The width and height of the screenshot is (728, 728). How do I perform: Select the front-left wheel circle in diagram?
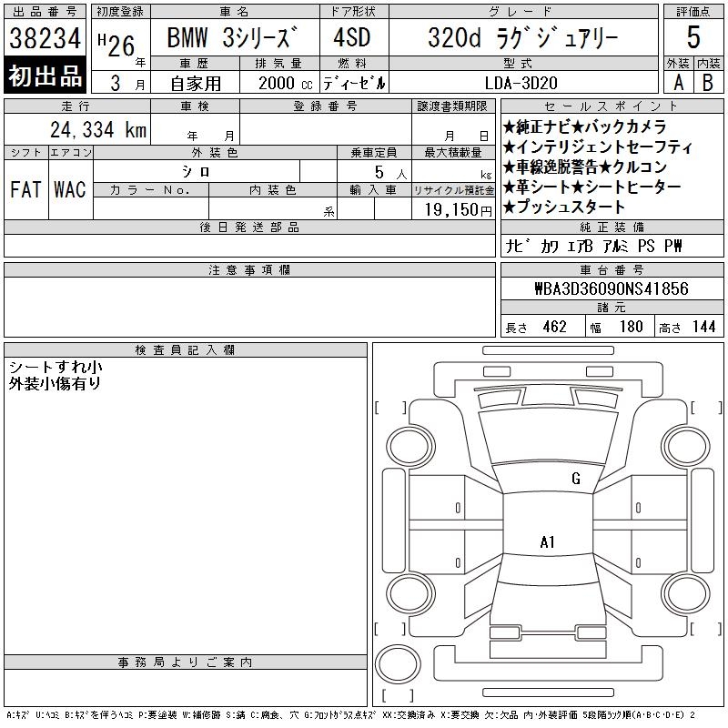(x=410, y=447)
